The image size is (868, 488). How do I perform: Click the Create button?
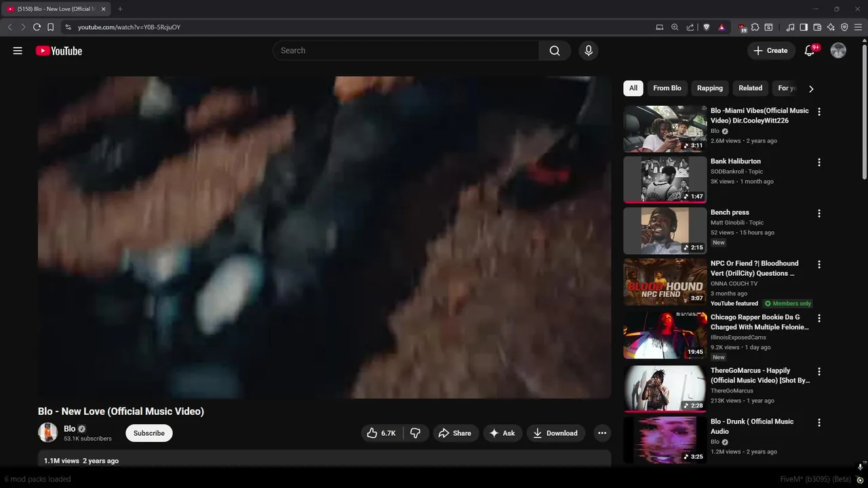tap(771, 51)
